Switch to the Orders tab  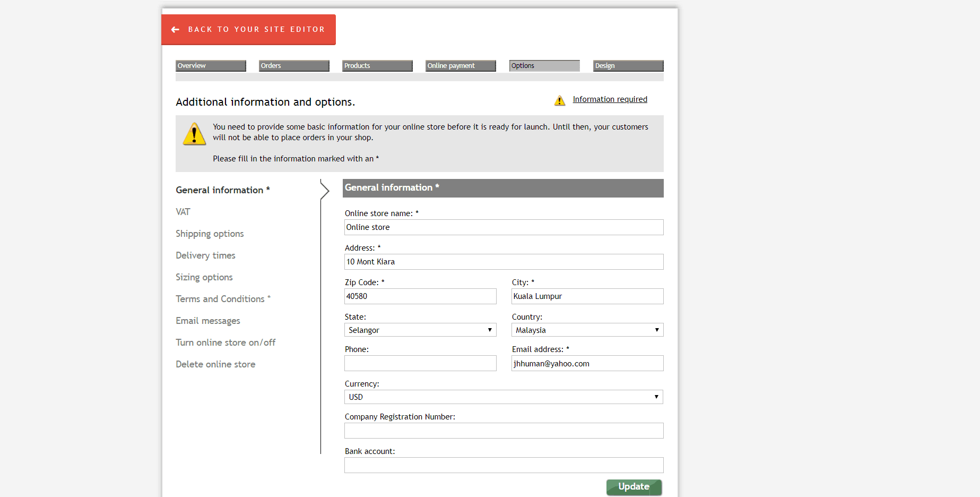click(294, 66)
